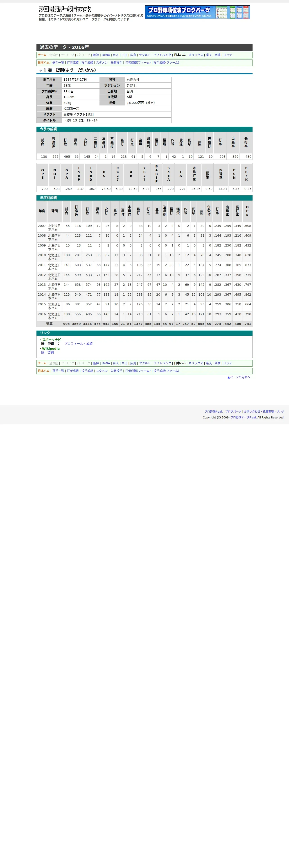Viewport: 289px width, 868px height.
Task: Select ソフトバンク in the bottom team navigation
Action: (162, 363)
